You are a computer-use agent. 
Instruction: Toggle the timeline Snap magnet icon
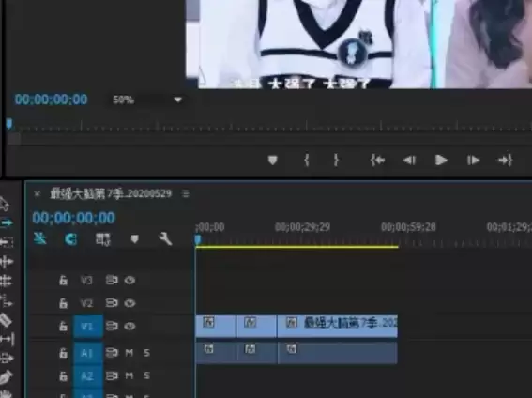click(70, 239)
